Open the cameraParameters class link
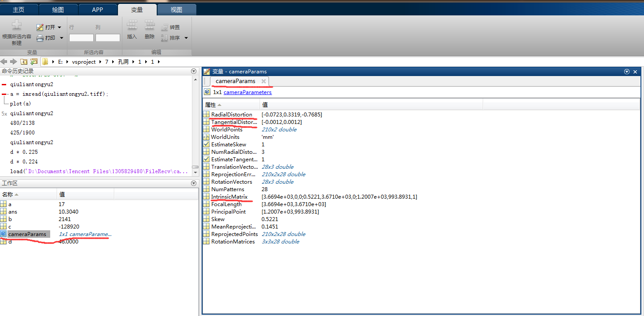Viewport: 644px width, 316px height. point(247,92)
